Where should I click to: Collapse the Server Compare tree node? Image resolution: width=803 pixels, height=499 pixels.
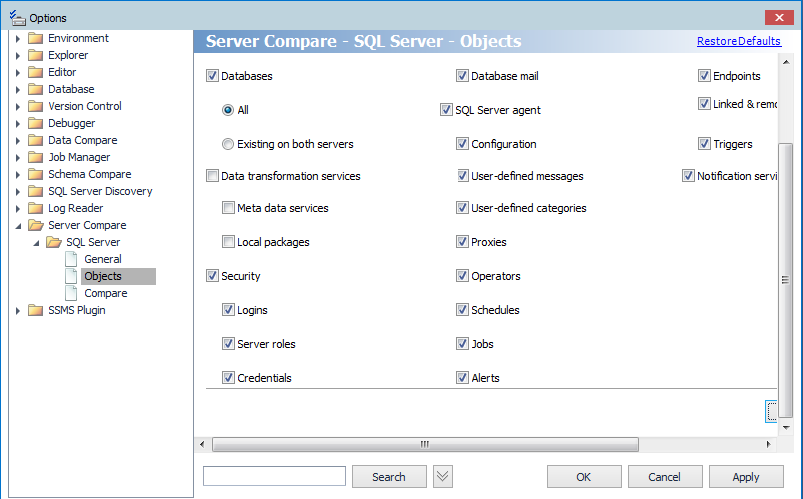pyautogui.click(x=18, y=226)
